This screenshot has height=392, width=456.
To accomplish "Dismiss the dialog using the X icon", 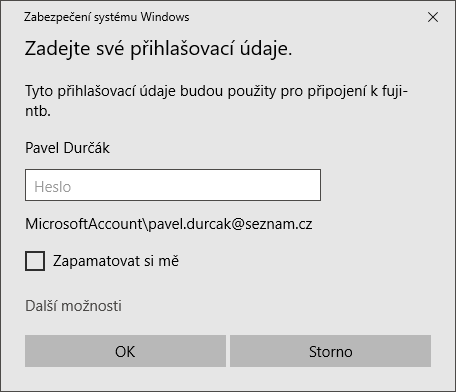I will coord(433,17).
